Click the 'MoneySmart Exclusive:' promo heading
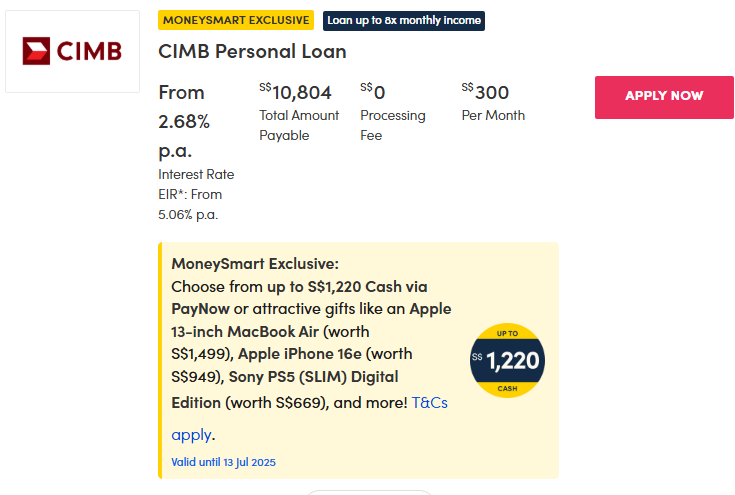The width and height of the screenshot is (735, 495). pos(255,264)
